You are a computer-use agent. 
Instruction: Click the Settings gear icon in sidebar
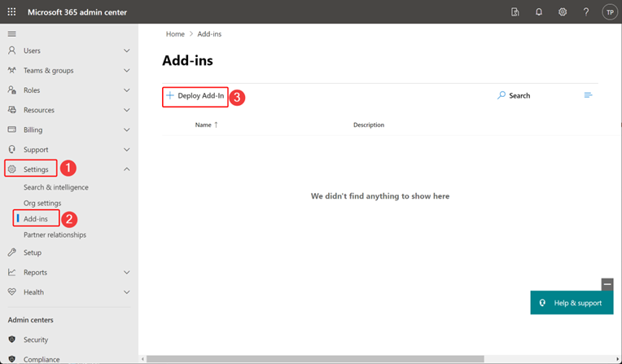click(x=12, y=169)
